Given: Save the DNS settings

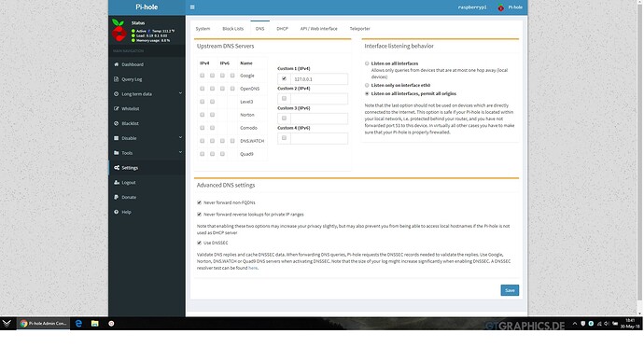Looking at the screenshot, I should (x=510, y=290).
